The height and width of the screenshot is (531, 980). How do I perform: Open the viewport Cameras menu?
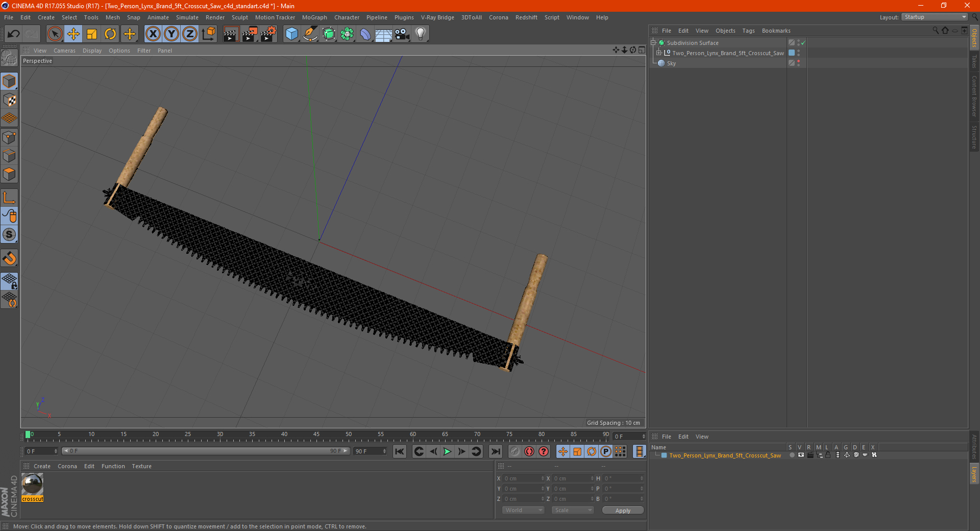click(64, 51)
